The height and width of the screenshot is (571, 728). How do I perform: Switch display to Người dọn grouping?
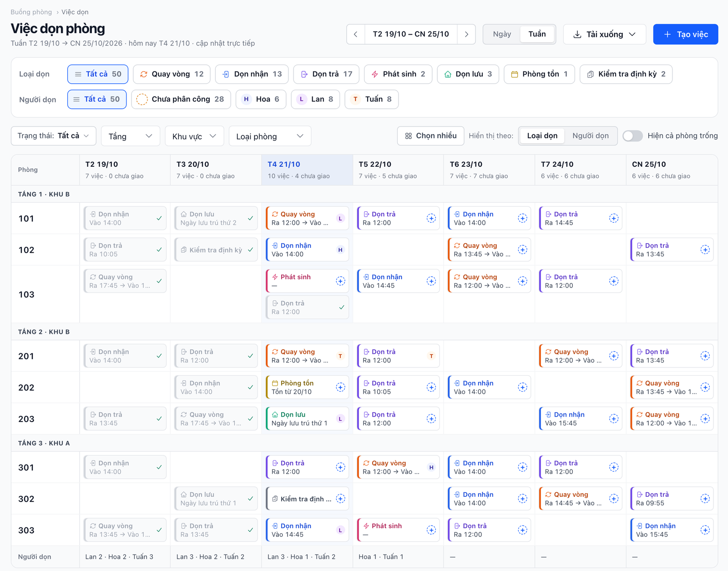coord(590,136)
